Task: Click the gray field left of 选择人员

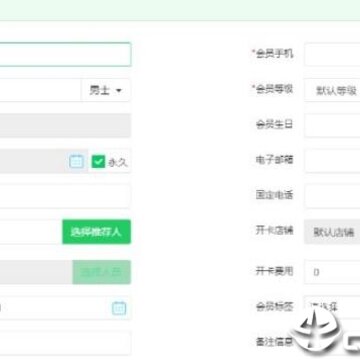Action: coord(36,272)
